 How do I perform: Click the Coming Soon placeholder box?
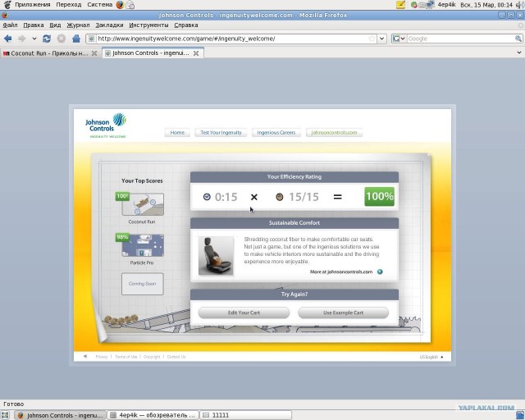pos(142,284)
